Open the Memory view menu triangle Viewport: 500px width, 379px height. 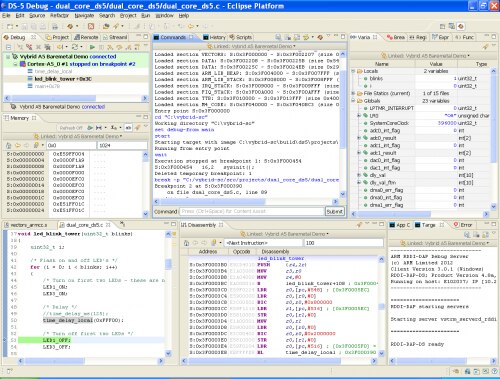(x=146, y=127)
